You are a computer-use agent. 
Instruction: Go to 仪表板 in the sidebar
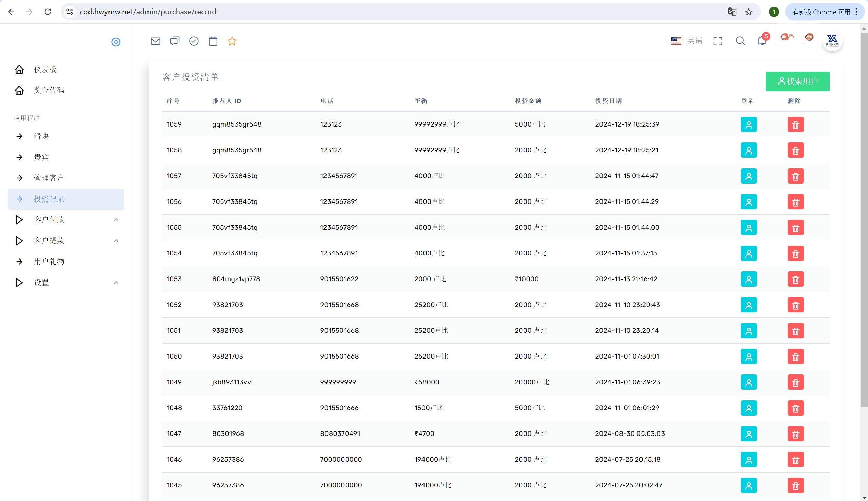[45, 70]
